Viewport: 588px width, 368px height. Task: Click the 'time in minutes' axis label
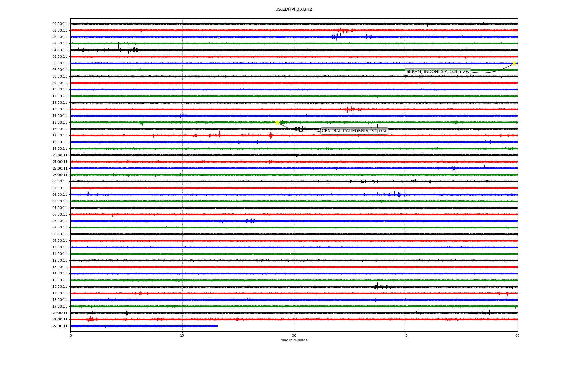294,340
